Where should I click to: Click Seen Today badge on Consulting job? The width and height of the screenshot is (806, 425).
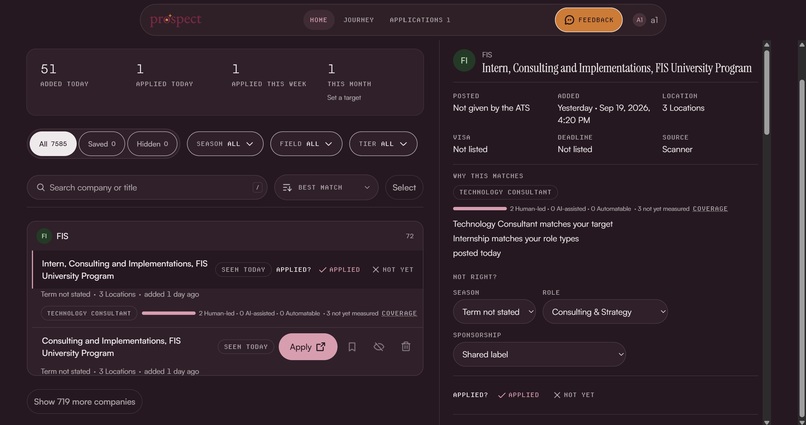point(246,347)
